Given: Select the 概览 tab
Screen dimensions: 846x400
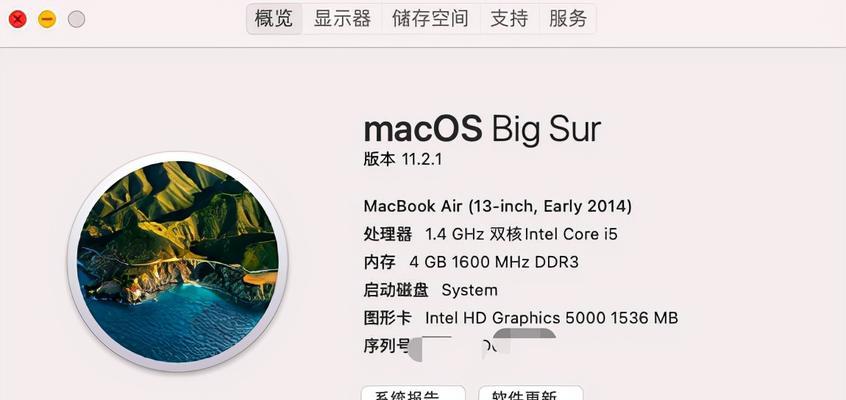Looking at the screenshot, I should pyautogui.click(x=274, y=19).
